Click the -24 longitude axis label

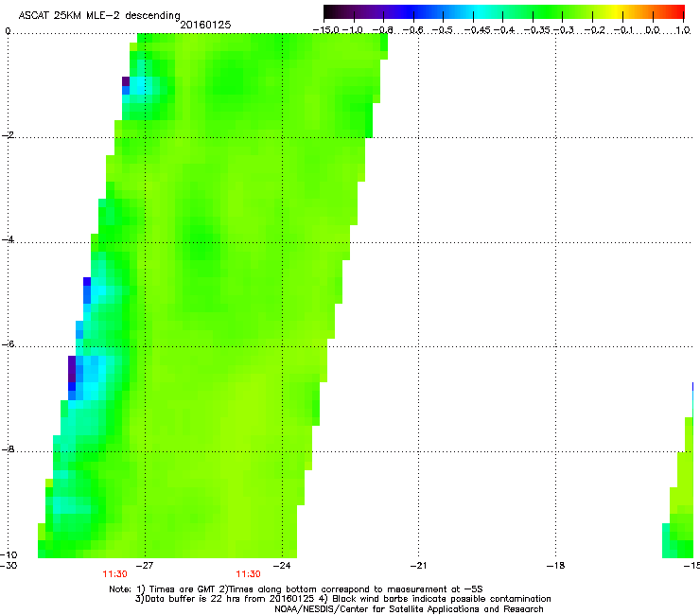pyautogui.click(x=282, y=566)
